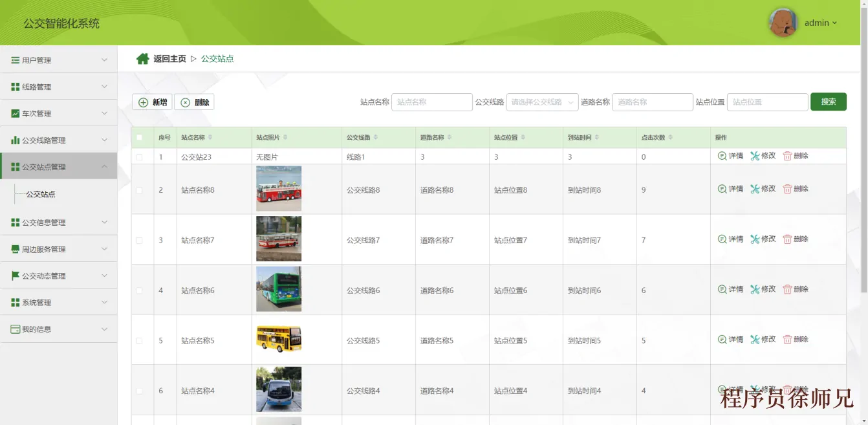The image size is (868, 425).
Task: Edit the 公交站23 row
Action: click(x=763, y=156)
